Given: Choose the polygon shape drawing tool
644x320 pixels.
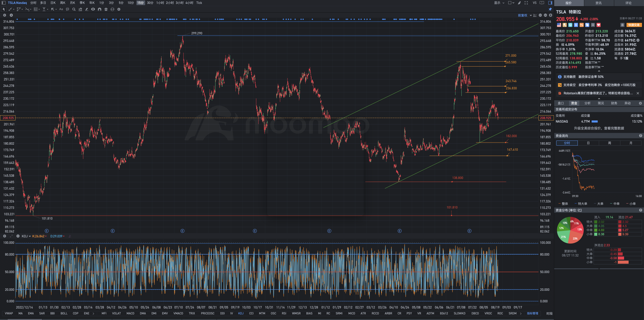Looking at the screenshot, I should 18,9.
